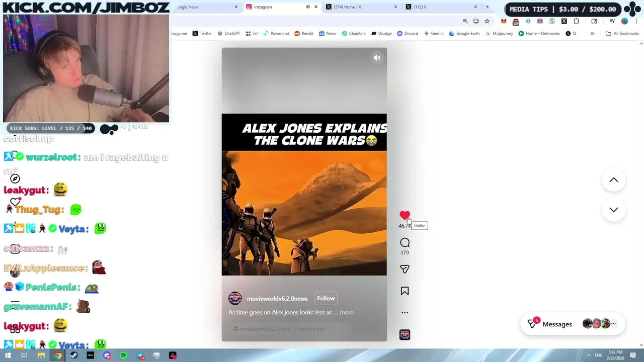The width and height of the screenshot is (644, 362).
Task: Switch to the Google News tab
Action: 205,7
